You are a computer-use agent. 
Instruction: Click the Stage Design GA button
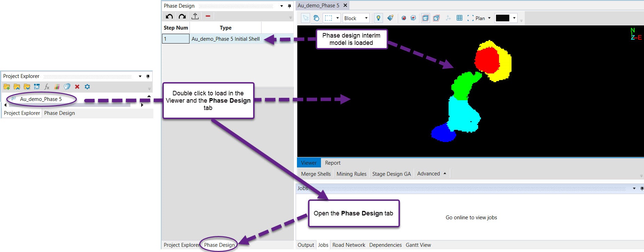pyautogui.click(x=392, y=174)
